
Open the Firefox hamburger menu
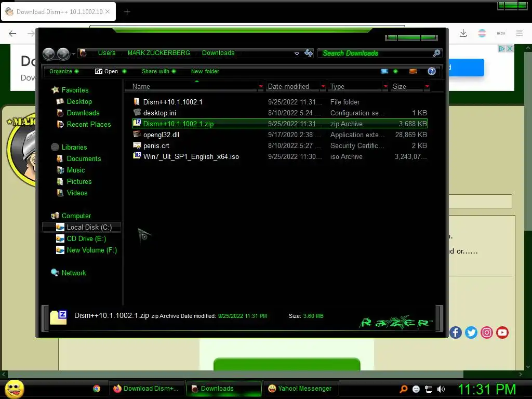coord(520,33)
